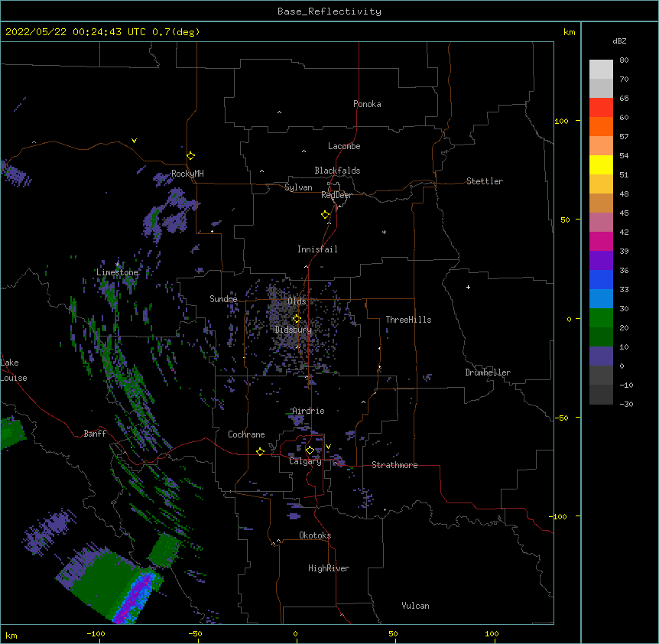Click the 0 tick on bottom axis
This screenshot has height=644, width=659.
pyautogui.click(x=295, y=633)
